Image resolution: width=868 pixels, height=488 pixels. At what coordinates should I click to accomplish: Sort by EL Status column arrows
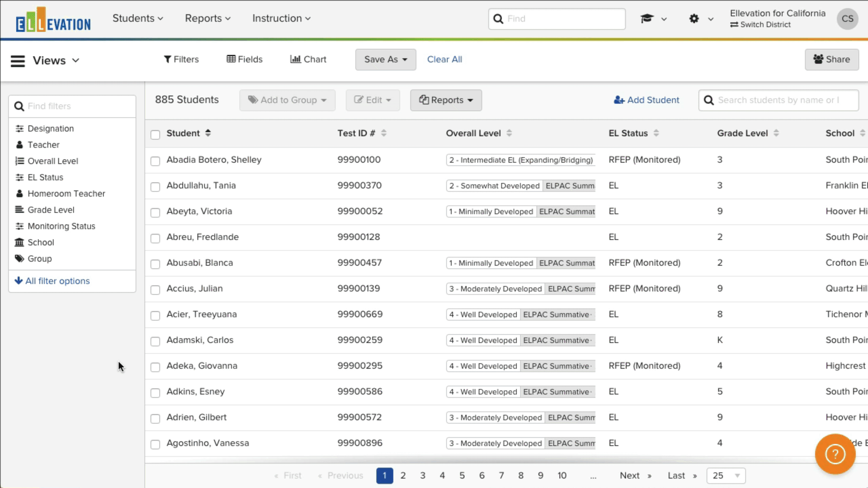click(x=656, y=133)
